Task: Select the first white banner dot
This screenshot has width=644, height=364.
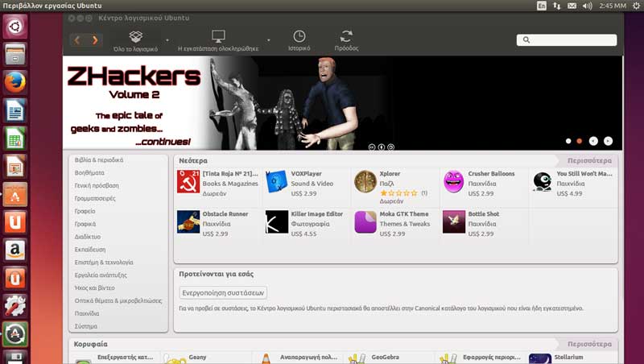Action: tap(568, 141)
